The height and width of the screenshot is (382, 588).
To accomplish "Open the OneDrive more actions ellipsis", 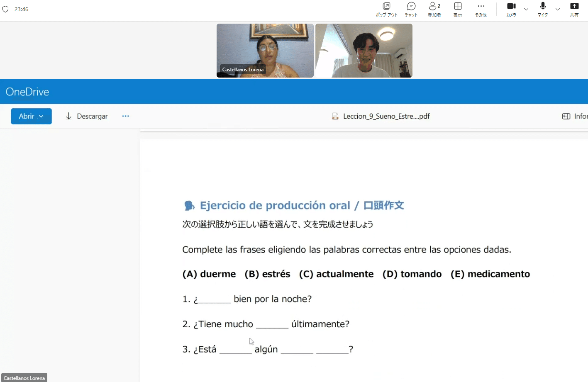I will pyautogui.click(x=126, y=116).
